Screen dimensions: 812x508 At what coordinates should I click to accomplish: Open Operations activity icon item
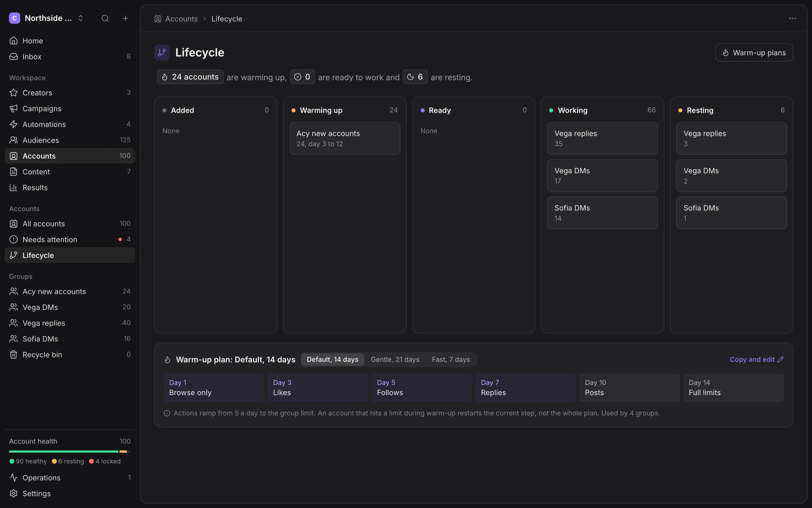pos(14,478)
